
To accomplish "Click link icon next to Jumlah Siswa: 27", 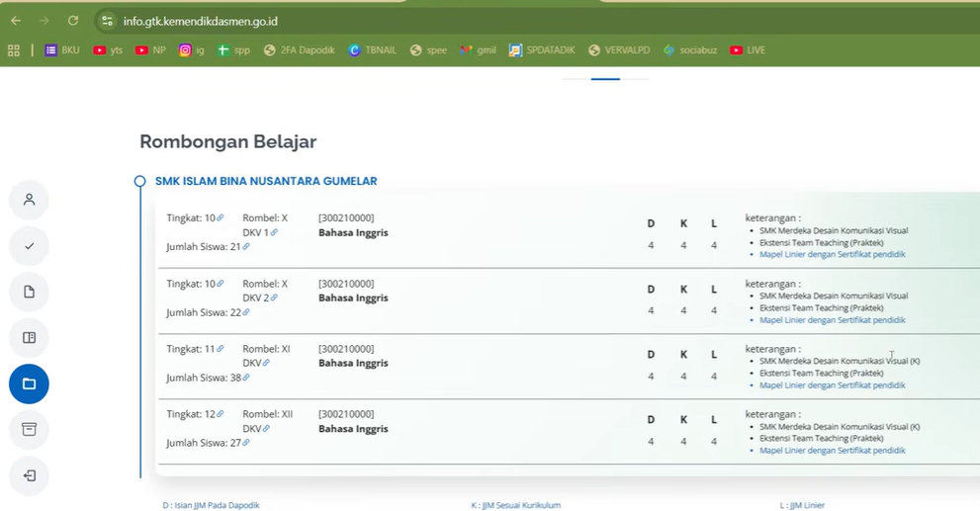I will [x=245, y=443].
